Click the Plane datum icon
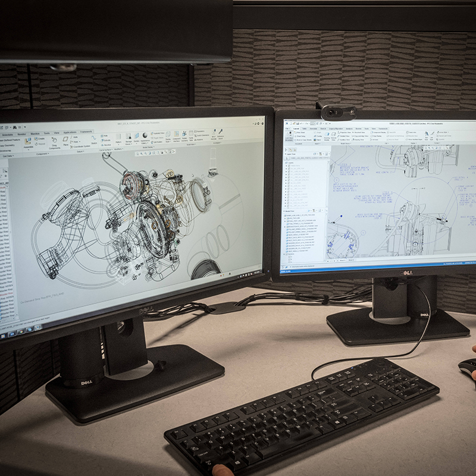476x476 pixels. click(x=65, y=139)
